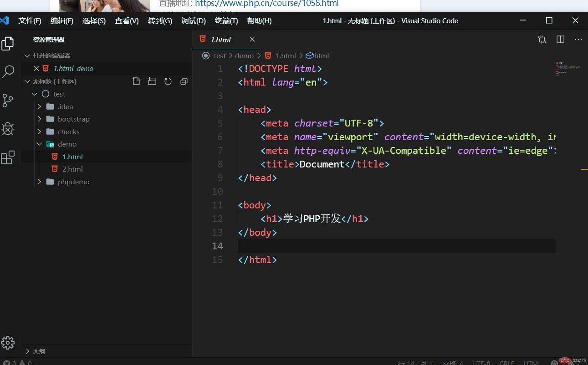Open the Debug view in activity bar
Image resolution: width=588 pixels, height=365 pixels.
point(8,129)
